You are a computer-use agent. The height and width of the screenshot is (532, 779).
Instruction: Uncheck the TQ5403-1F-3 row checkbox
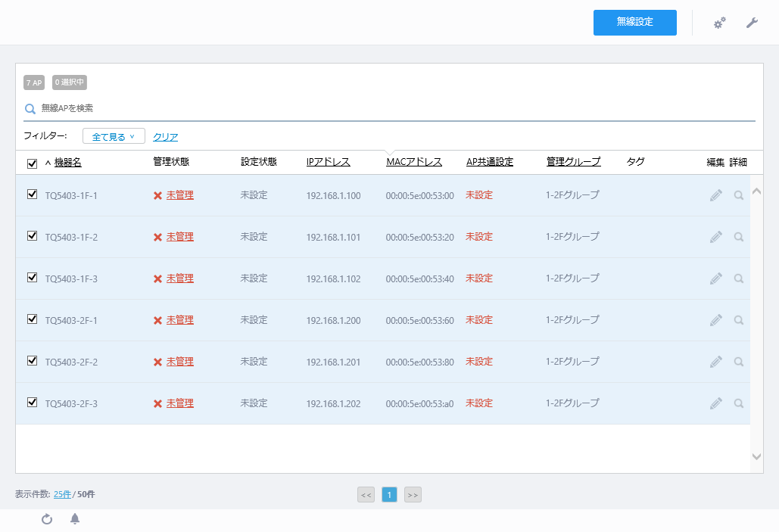pyautogui.click(x=32, y=277)
